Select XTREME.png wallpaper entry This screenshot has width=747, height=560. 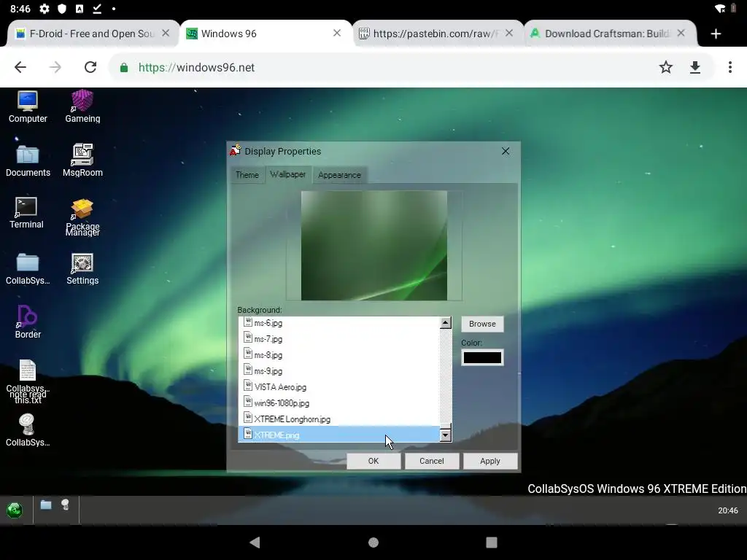coord(338,435)
